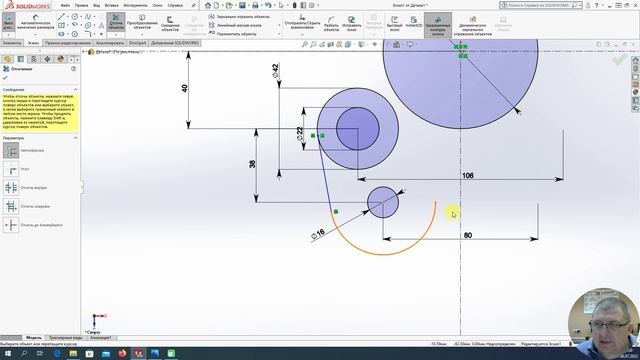
Task: Collapse the Параметры section
Action: click(x=76, y=138)
